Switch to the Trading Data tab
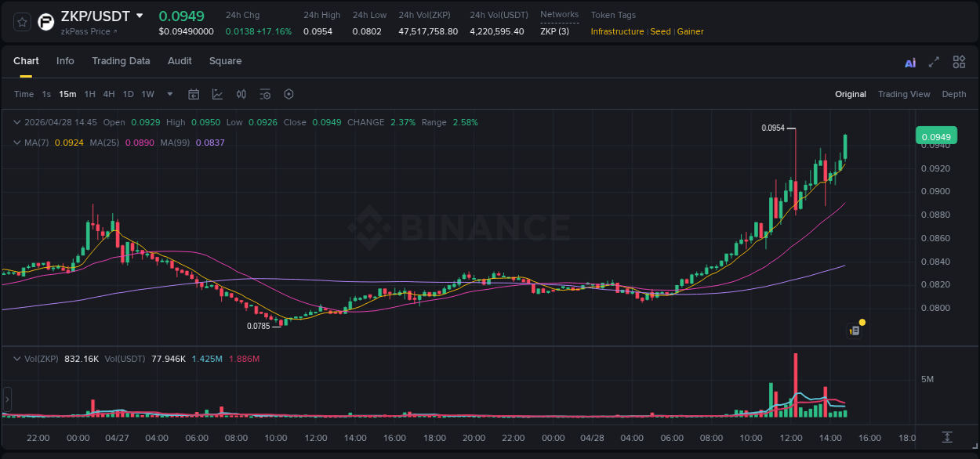 pyautogui.click(x=121, y=61)
